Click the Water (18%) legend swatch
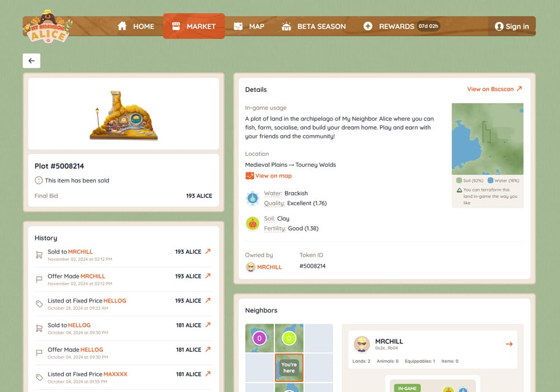Screen dimensions: 560x392 click(491, 180)
